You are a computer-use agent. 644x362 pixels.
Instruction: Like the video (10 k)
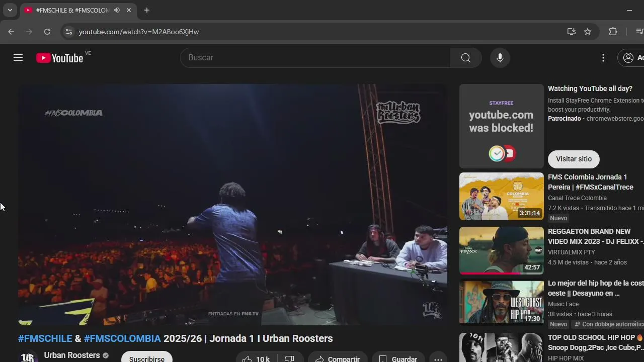[x=256, y=359]
